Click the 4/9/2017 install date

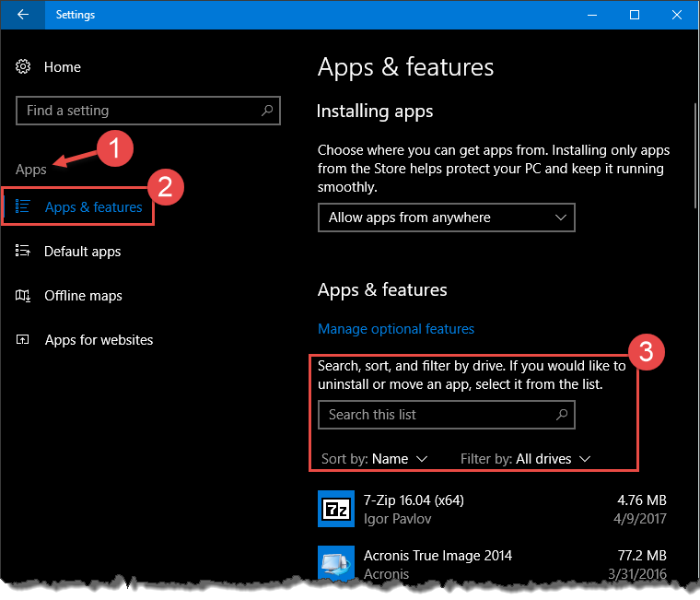coord(640,519)
